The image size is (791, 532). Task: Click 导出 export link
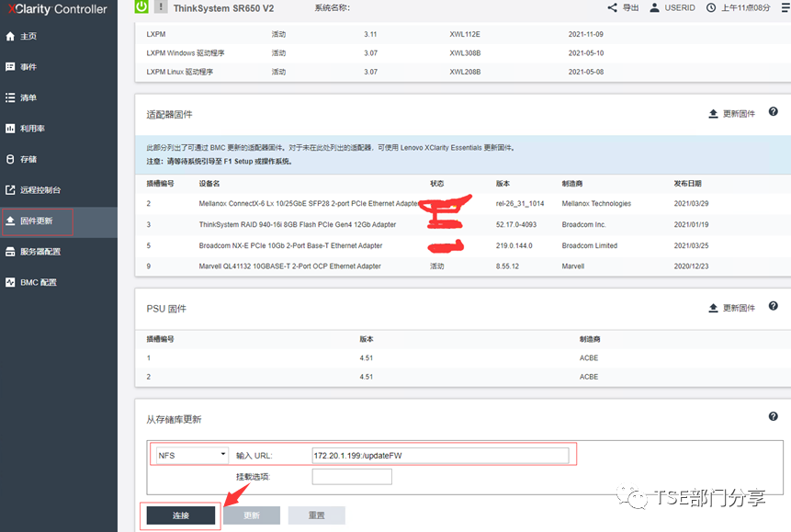(x=630, y=8)
